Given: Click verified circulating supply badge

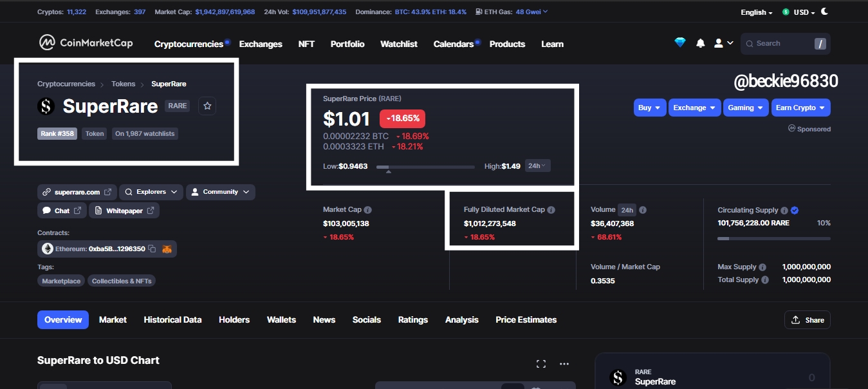Looking at the screenshot, I should coord(795,211).
